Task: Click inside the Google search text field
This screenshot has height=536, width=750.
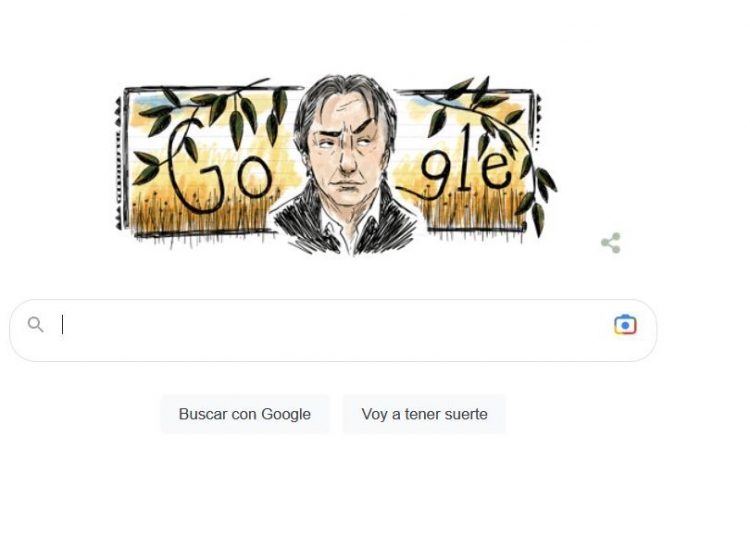Action: 333,330
